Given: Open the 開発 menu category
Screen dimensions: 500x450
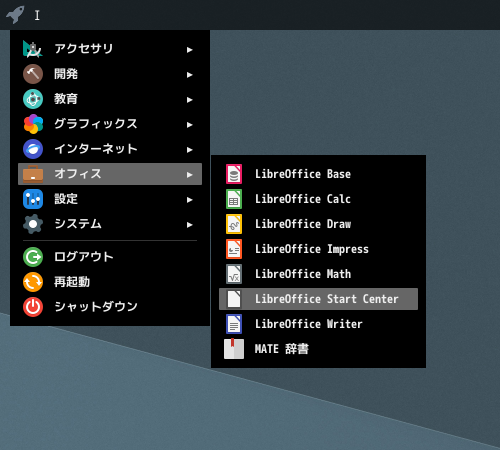Looking at the screenshot, I should (110, 74).
